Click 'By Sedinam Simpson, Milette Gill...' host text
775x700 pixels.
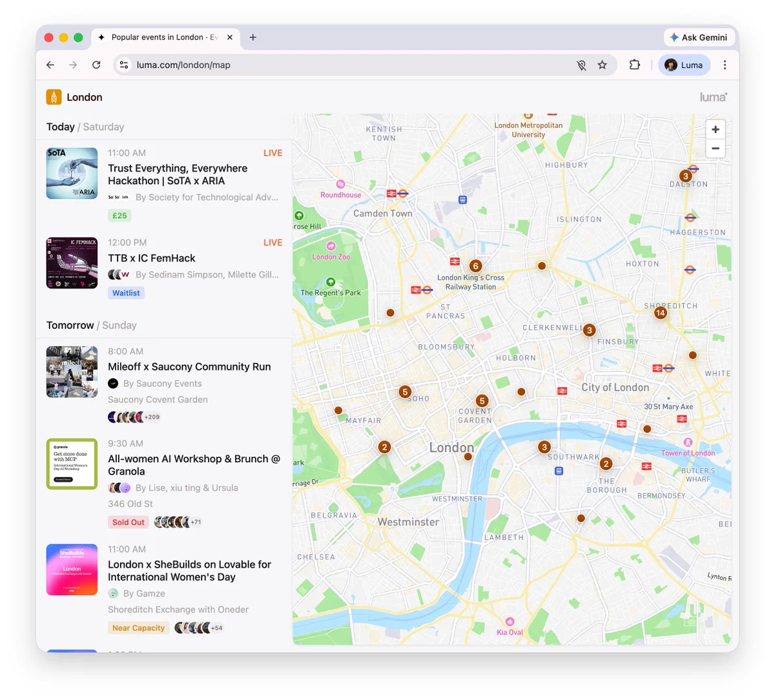pyautogui.click(x=207, y=275)
